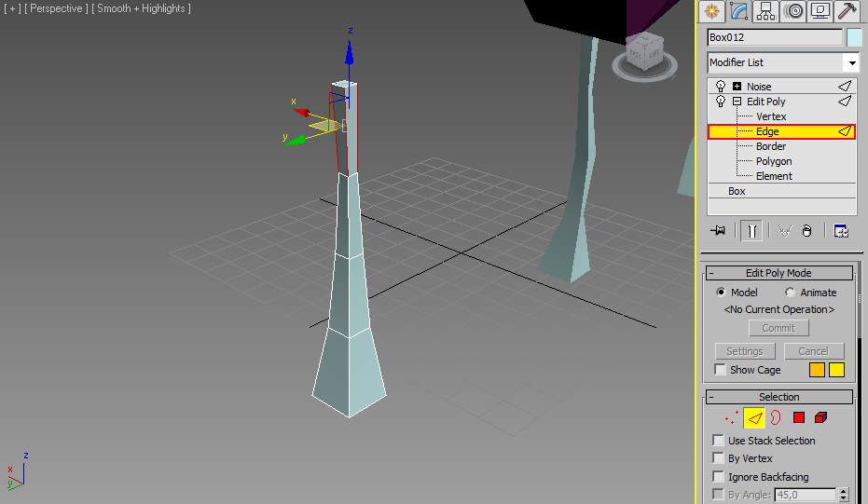The height and width of the screenshot is (504, 868).
Task: Click the Box012 object name field
Action: [x=775, y=37]
